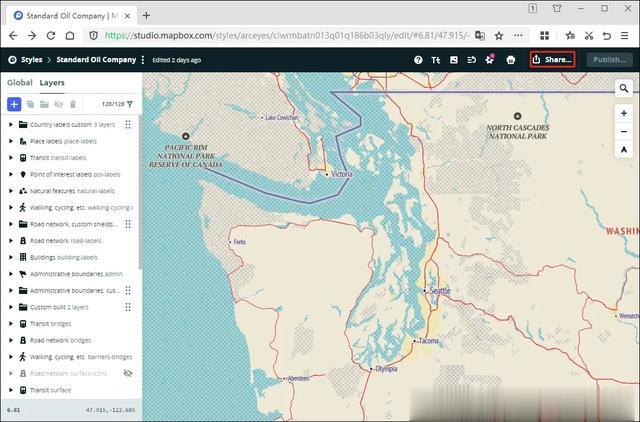Image resolution: width=640 pixels, height=422 pixels.
Task: Click drag handle of Custom built group
Action: (128, 307)
